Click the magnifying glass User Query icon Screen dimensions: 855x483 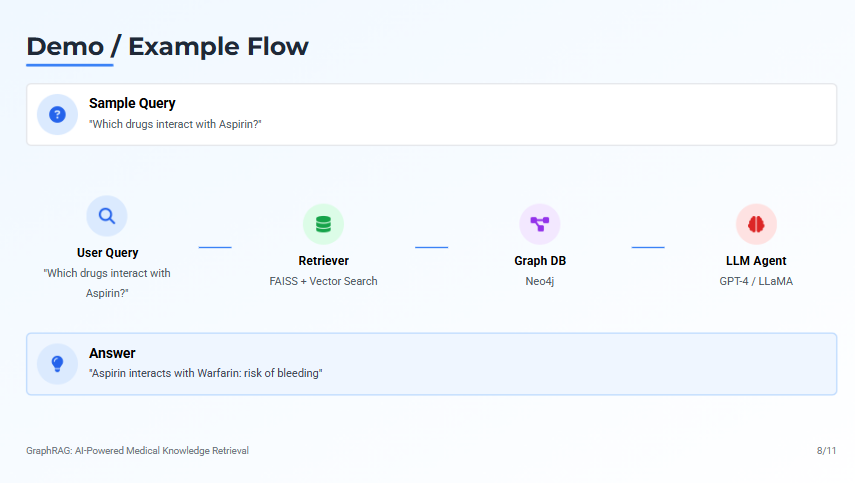point(107,216)
